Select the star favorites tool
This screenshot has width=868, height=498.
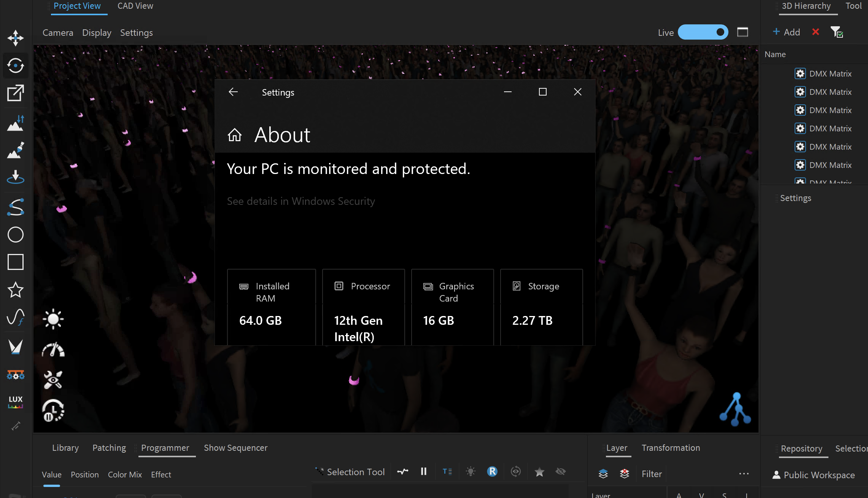click(16, 290)
